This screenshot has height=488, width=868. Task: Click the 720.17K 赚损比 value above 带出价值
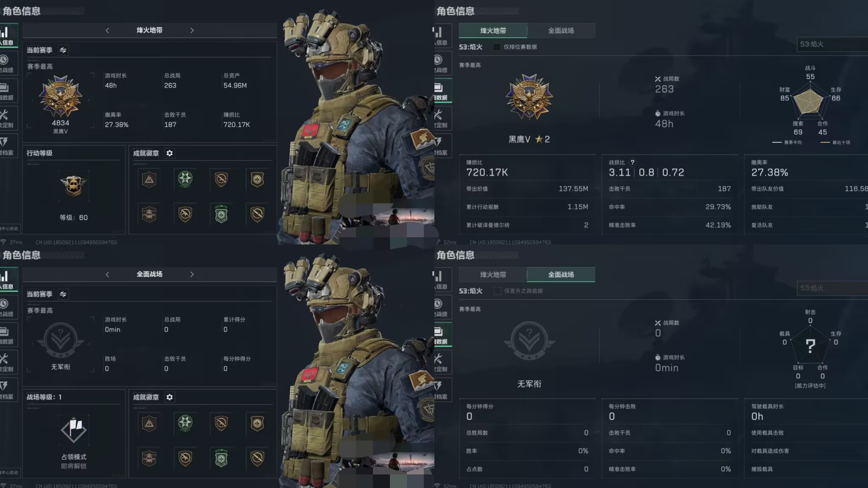tap(487, 172)
